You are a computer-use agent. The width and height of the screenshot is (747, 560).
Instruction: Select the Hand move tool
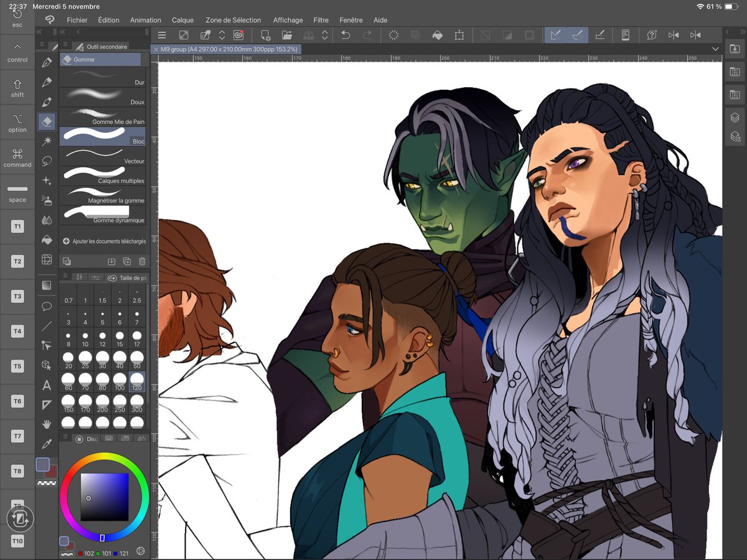[47, 424]
